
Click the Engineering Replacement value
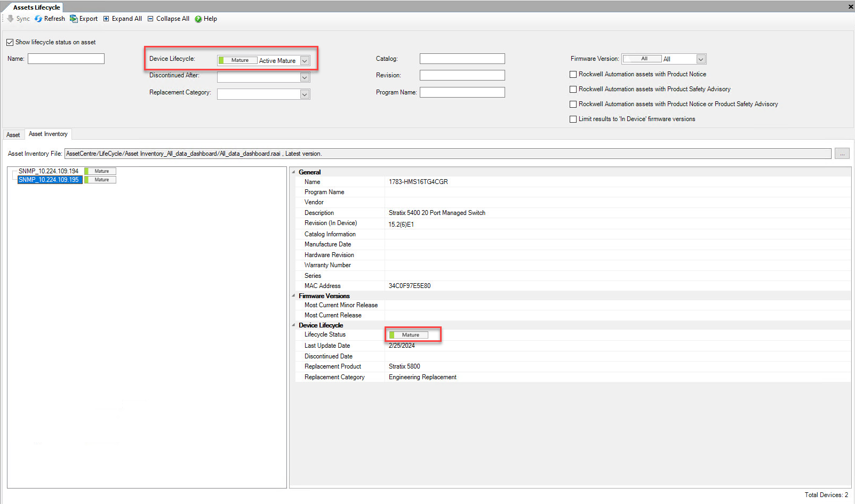pyautogui.click(x=422, y=377)
